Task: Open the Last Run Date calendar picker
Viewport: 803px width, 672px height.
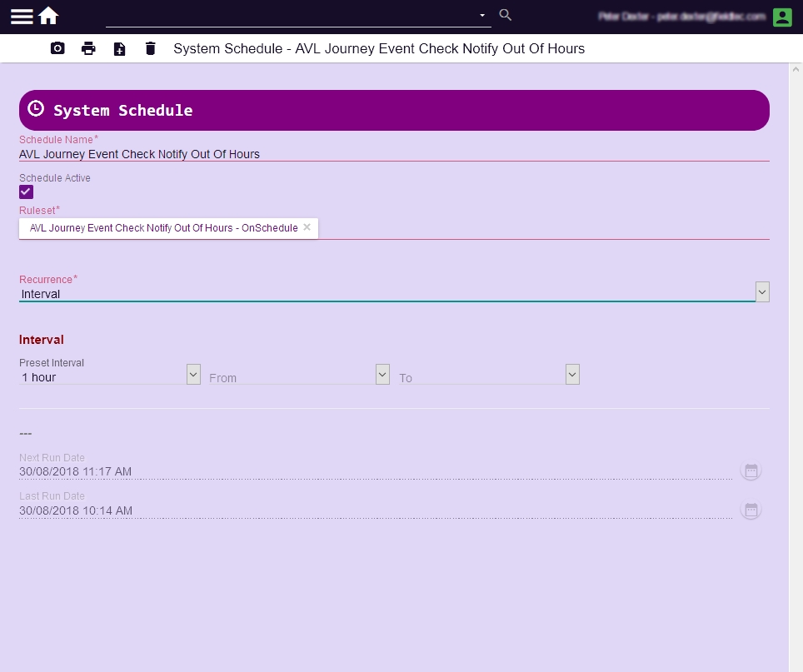Action: click(751, 510)
